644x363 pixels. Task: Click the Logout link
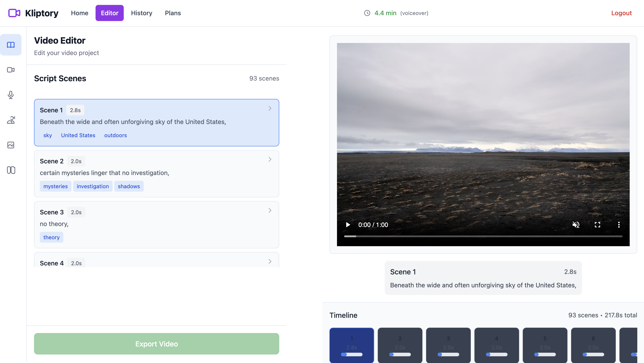[x=621, y=13]
